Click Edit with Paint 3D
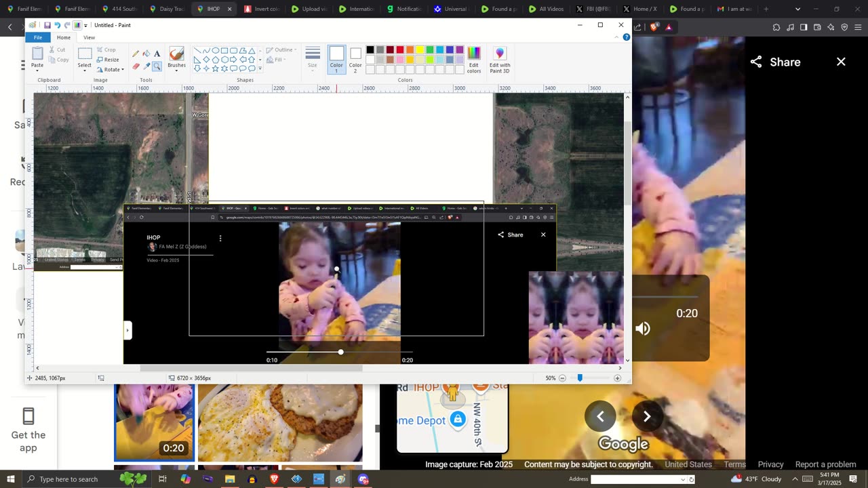 coord(500,60)
